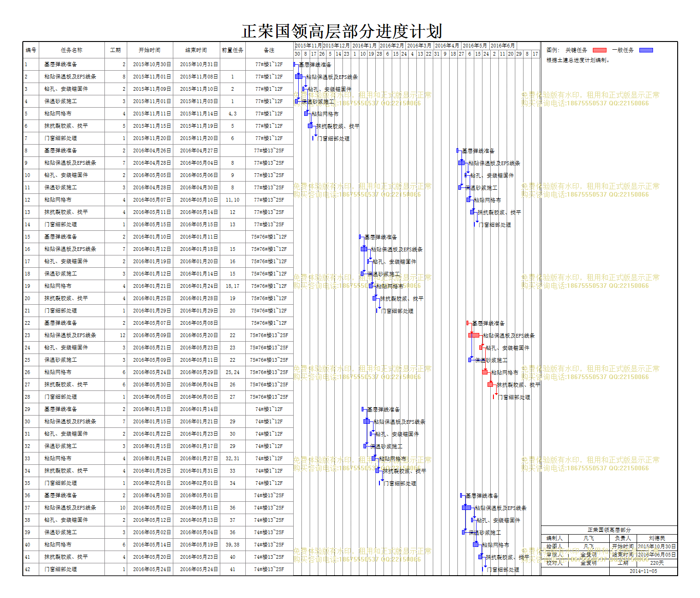The width and height of the screenshot is (700, 598).
Task: Select the start date 2016年01月10日 of task 15
Action: coord(152,237)
